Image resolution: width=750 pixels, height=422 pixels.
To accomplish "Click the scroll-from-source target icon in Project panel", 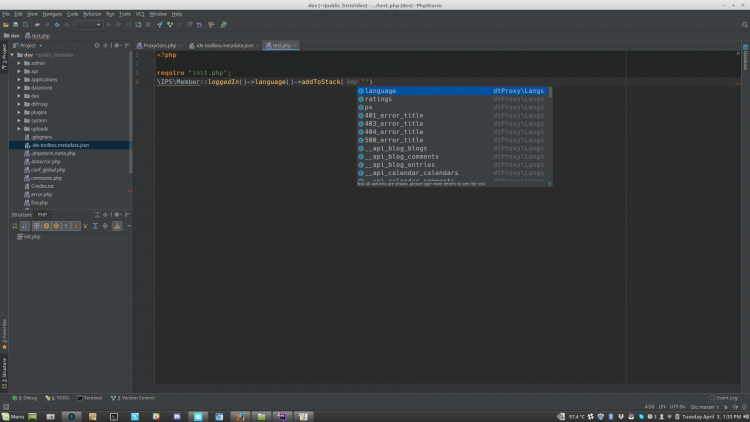I will (x=97, y=45).
